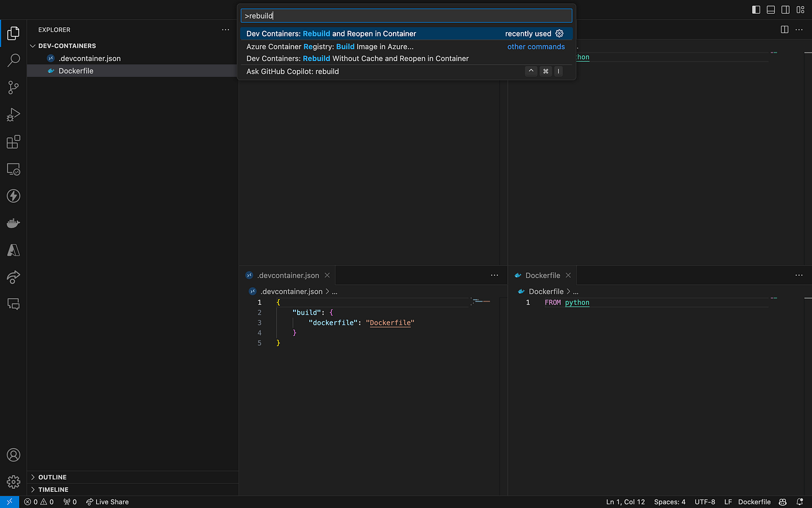Toggle the secondary side bar layout button
812x508 pixels.
point(785,10)
